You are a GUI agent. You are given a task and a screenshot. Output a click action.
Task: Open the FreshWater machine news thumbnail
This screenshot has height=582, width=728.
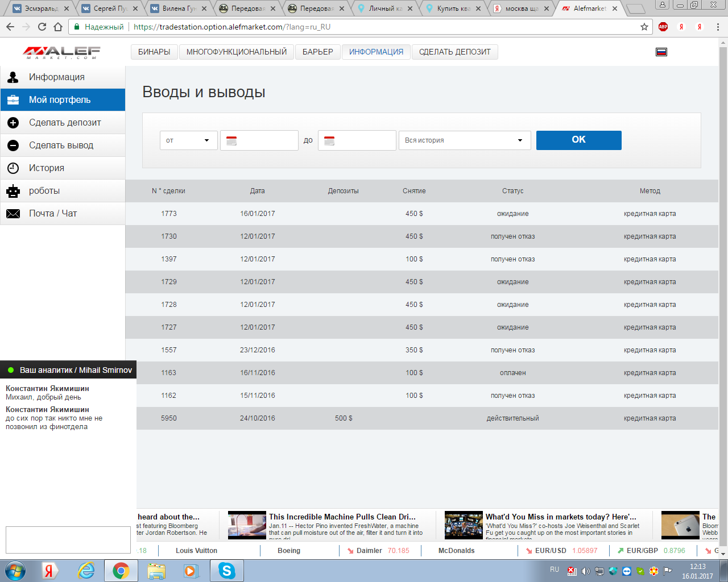tap(247, 525)
